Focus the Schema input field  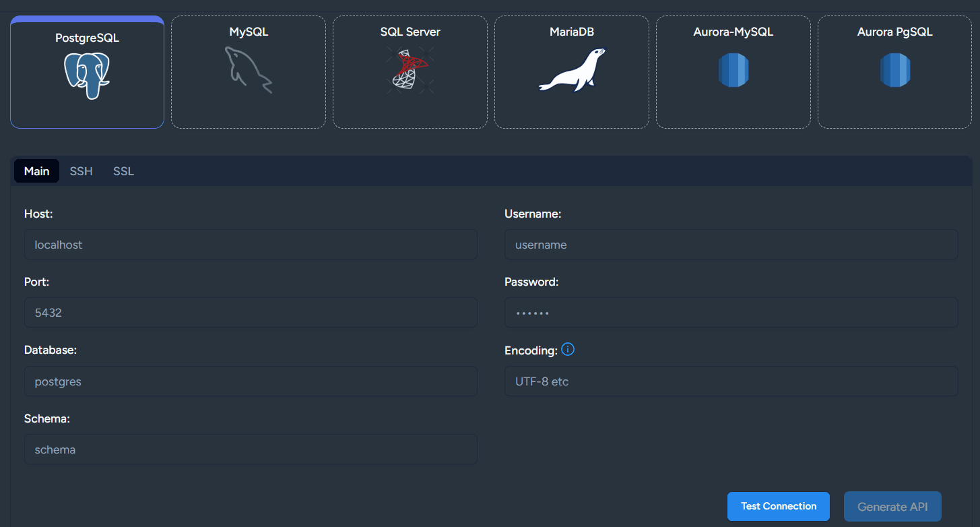[251, 449]
